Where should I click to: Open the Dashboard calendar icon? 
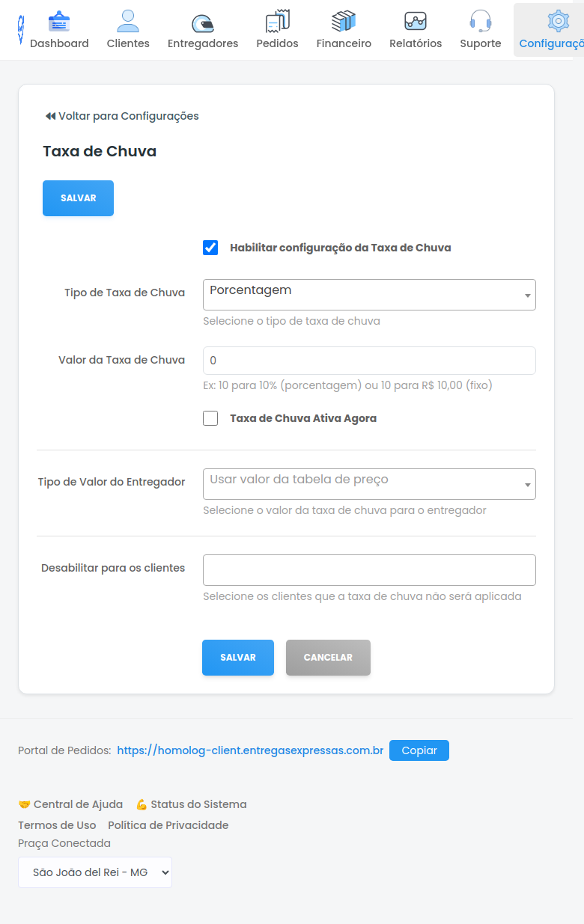click(x=59, y=22)
